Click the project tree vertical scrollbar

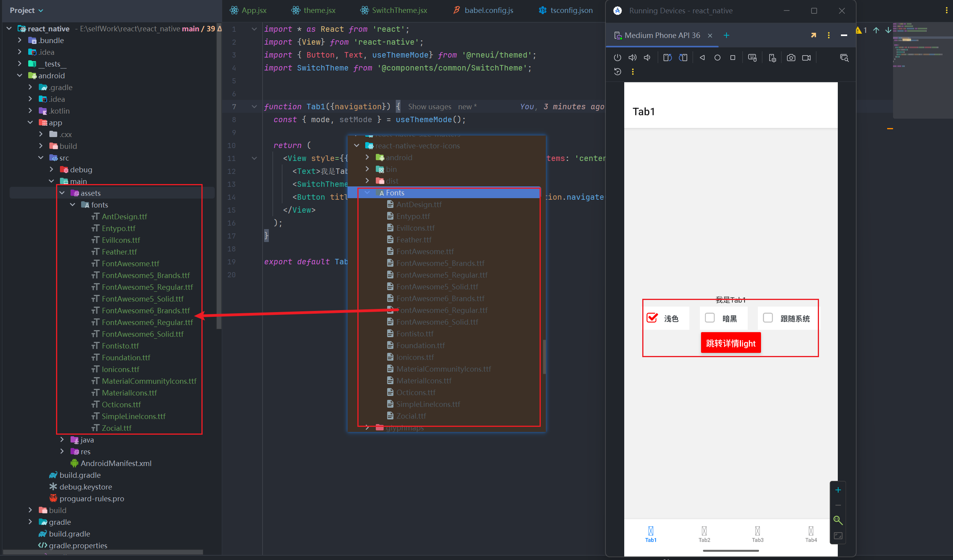click(x=219, y=176)
